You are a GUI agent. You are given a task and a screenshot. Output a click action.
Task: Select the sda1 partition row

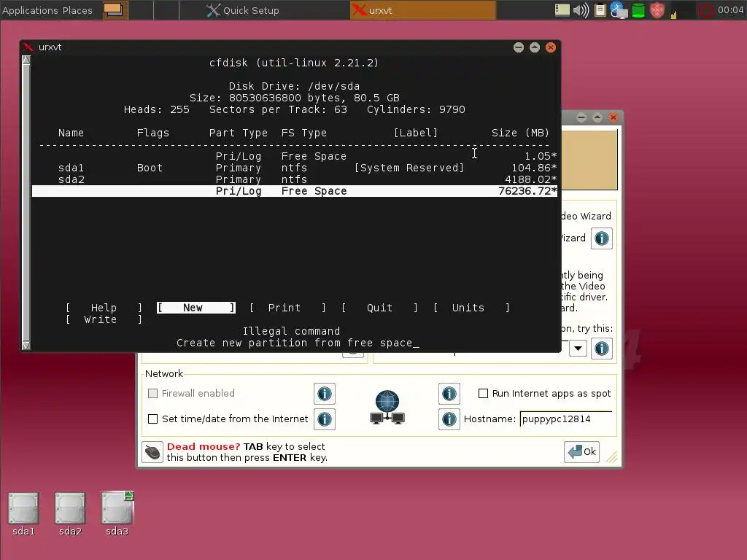[x=295, y=168]
